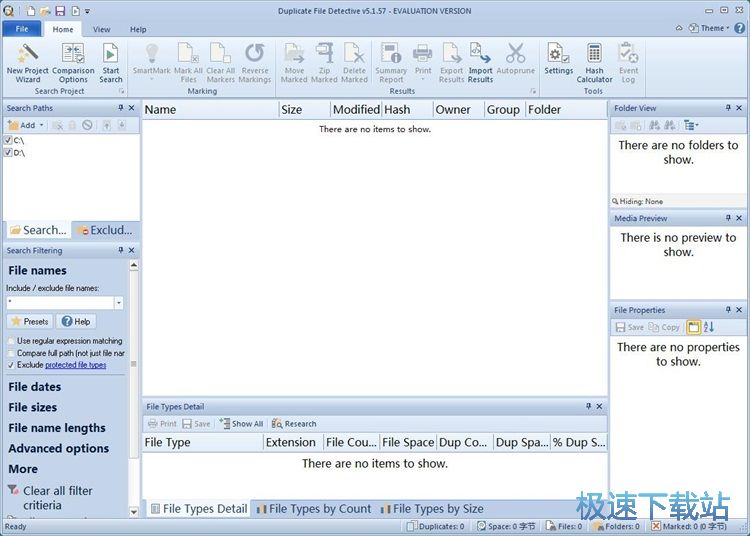Open the Summary Report
This screenshot has width=750, height=536.
[391, 63]
